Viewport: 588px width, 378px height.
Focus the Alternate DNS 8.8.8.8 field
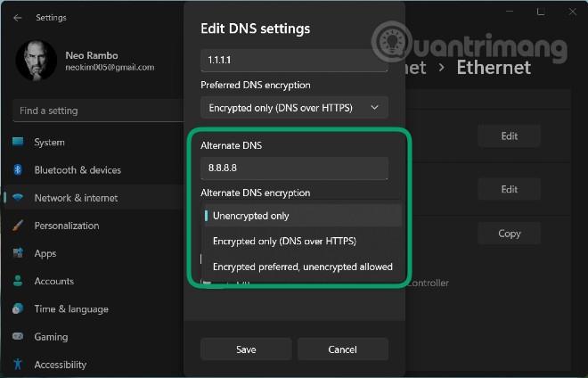294,168
